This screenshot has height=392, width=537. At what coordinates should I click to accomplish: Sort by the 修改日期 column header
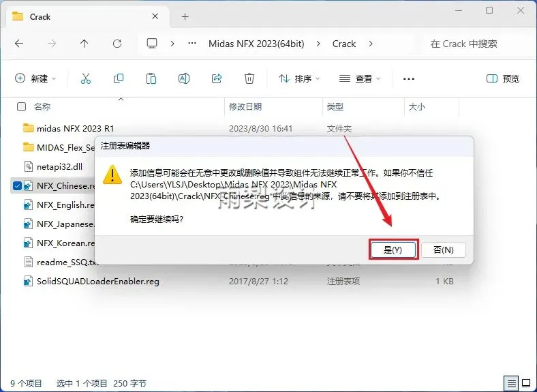point(245,107)
